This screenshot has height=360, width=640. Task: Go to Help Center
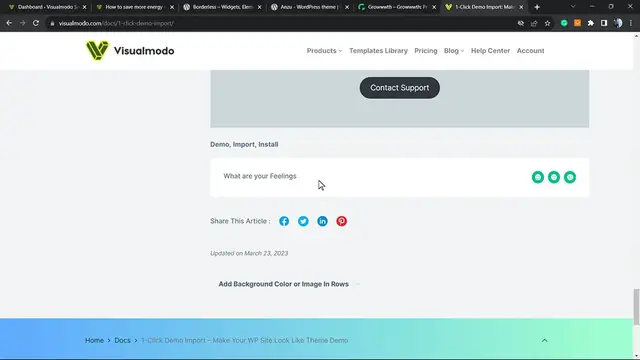[x=490, y=51]
